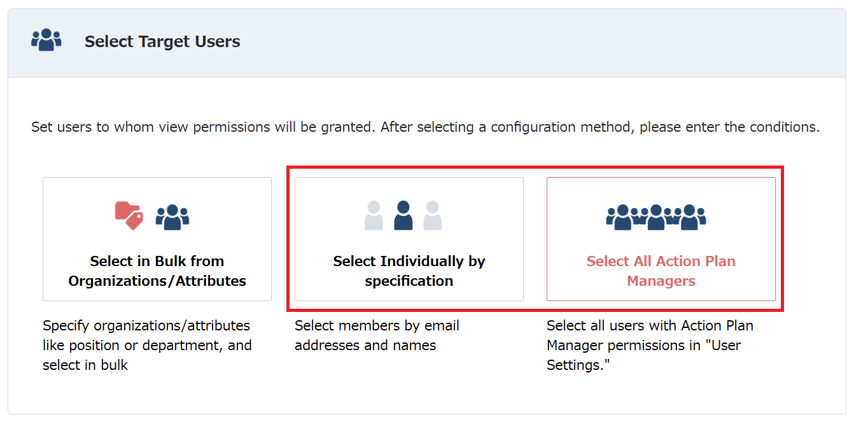Screen dimensions: 868x424
Task: Click the Select Target Users heading
Action: pyautogui.click(x=162, y=42)
